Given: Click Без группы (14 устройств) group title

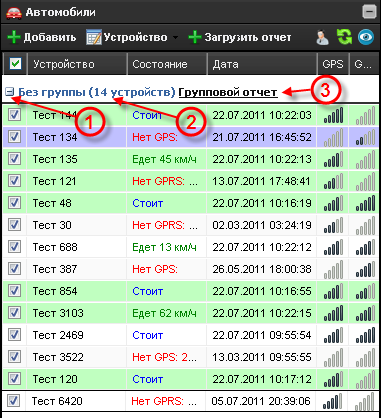Looking at the screenshot, I should [x=97, y=92].
